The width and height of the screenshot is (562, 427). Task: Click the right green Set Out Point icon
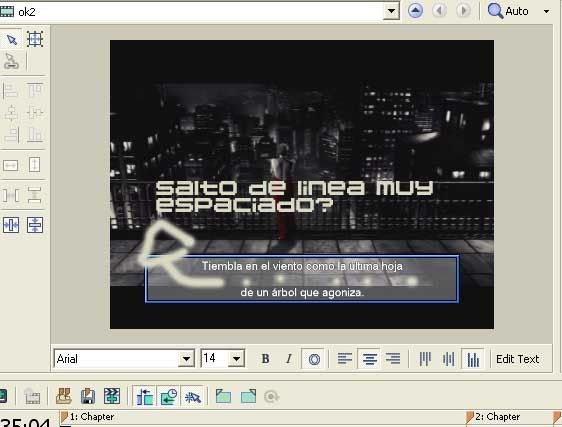tap(248, 397)
